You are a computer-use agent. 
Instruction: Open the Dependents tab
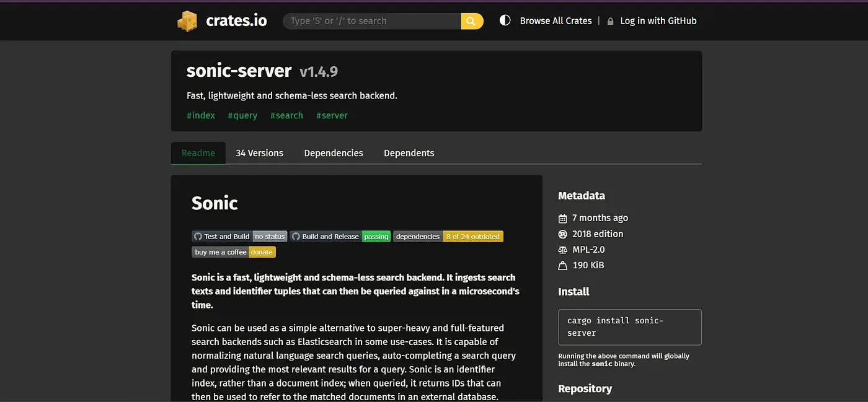409,153
